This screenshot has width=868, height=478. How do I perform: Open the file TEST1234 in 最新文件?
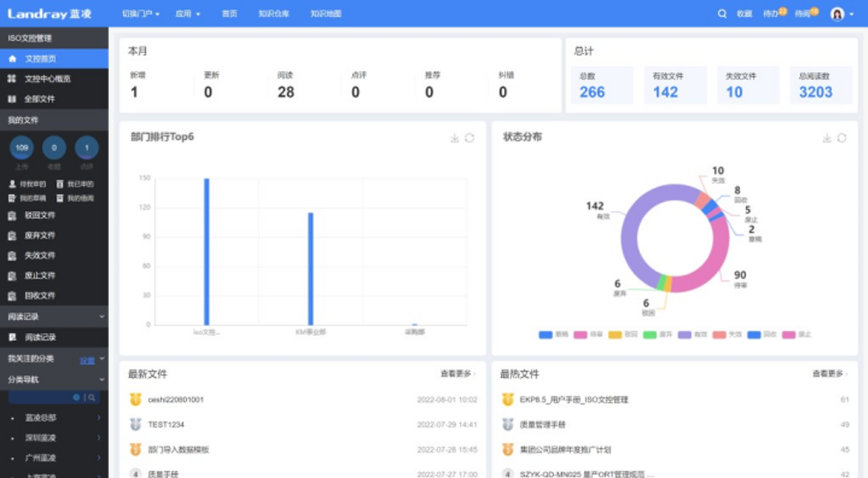point(166,424)
